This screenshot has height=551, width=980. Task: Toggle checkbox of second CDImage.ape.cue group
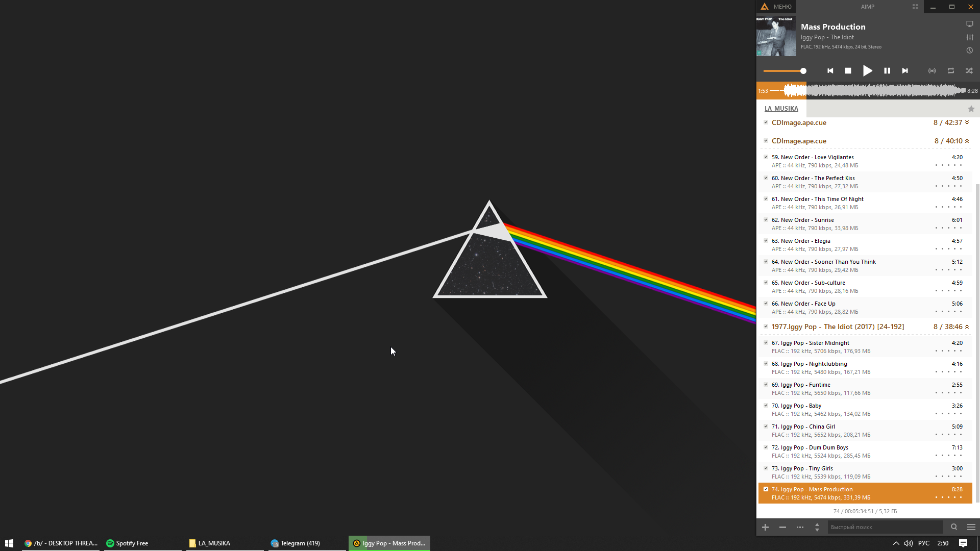click(x=766, y=141)
